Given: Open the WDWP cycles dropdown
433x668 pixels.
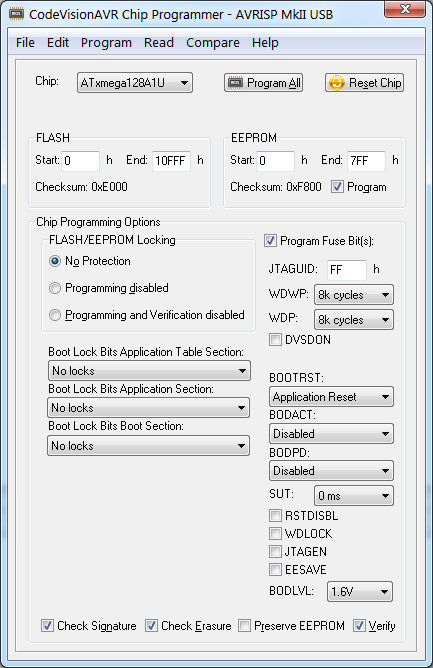Looking at the screenshot, I should pos(354,295).
